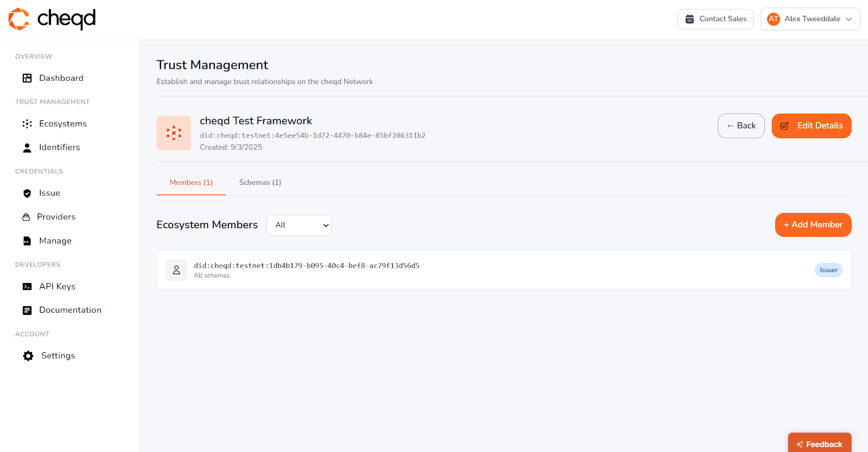Click the Manage document icon
The height and width of the screenshot is (452, 868).
pyautogui.click(x=27, y=241)
